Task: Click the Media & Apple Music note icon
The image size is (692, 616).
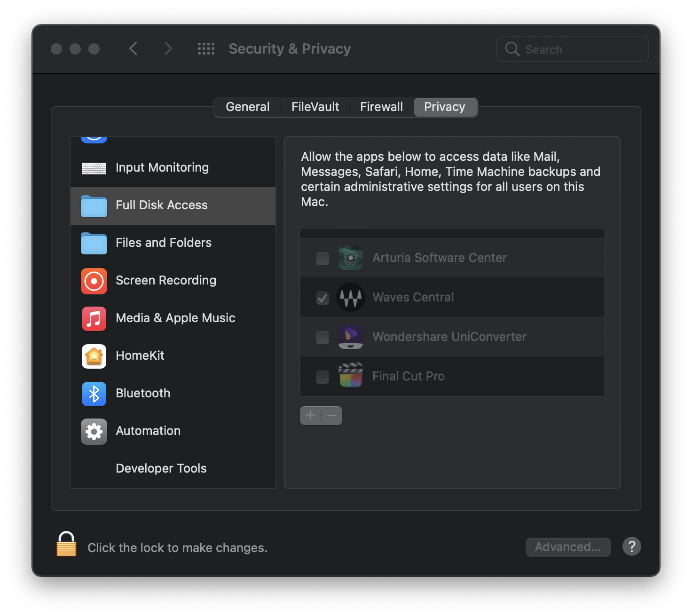Action: point(94,318)
